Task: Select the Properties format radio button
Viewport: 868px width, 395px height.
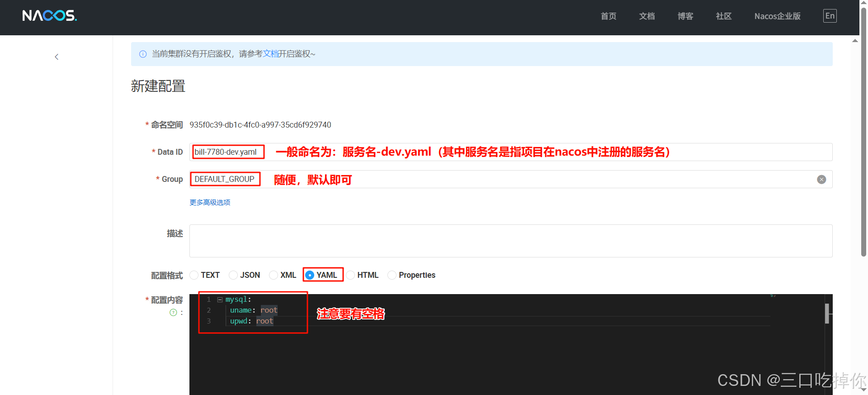Action: (x=392, y=275)
